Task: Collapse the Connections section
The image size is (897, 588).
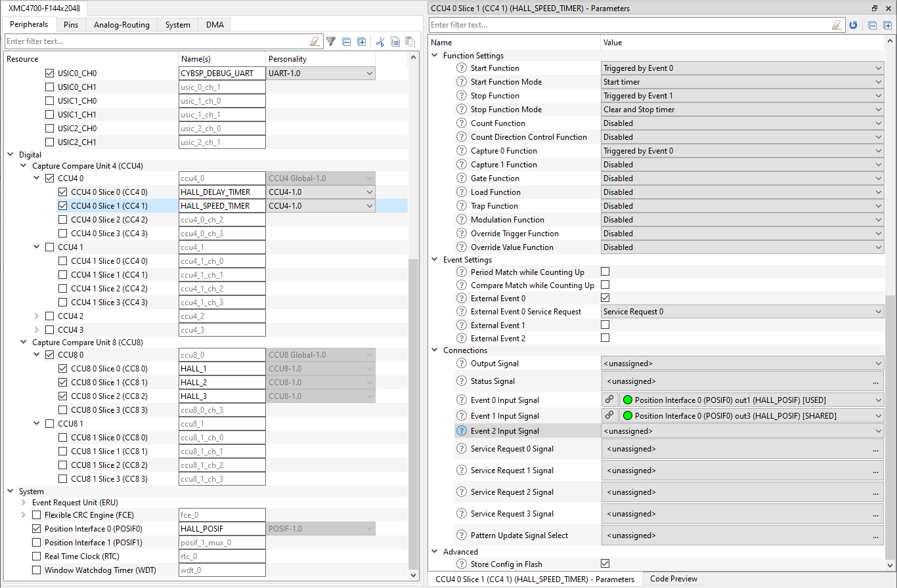Action: pos(435,350)
